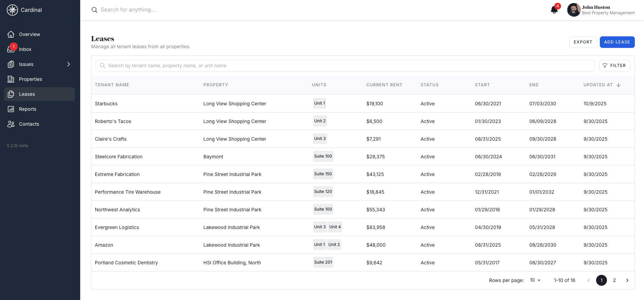Click Baymont property cell
Image resolution: width=644 pixels, height=300 pixels.
[213, 157]
